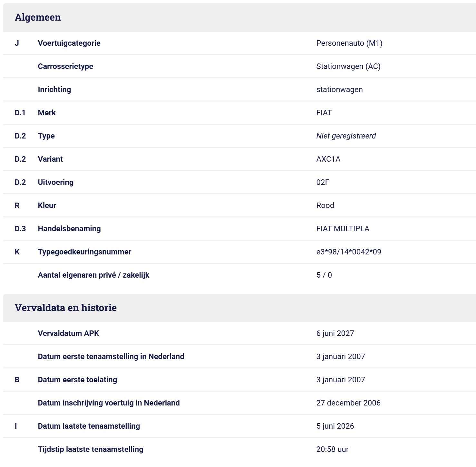Select the Niet geregistreerd type value

[x=346, y=136]
